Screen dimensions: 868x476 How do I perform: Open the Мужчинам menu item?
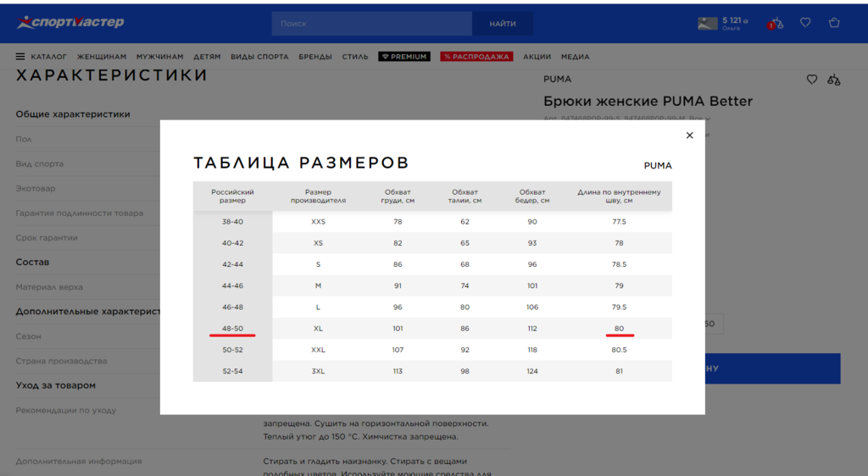click(x=159, y=57)
